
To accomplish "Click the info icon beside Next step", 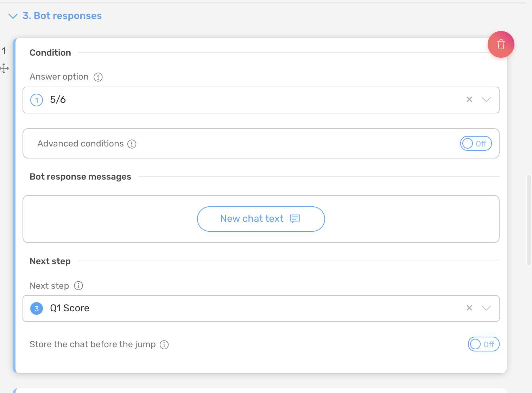I will coord(79,286).
